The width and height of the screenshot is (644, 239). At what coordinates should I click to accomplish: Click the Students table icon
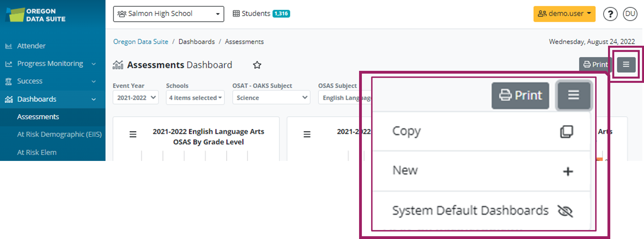(236, 14)
